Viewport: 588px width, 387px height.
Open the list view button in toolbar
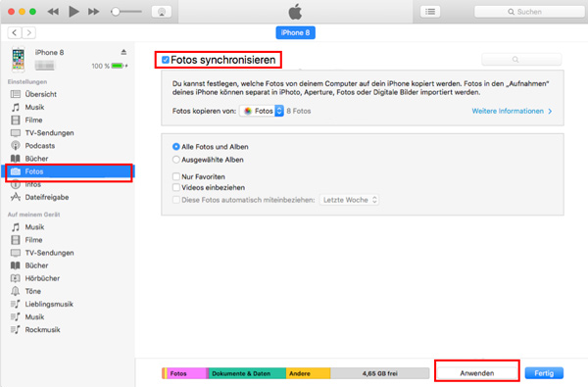pos(430,12)
